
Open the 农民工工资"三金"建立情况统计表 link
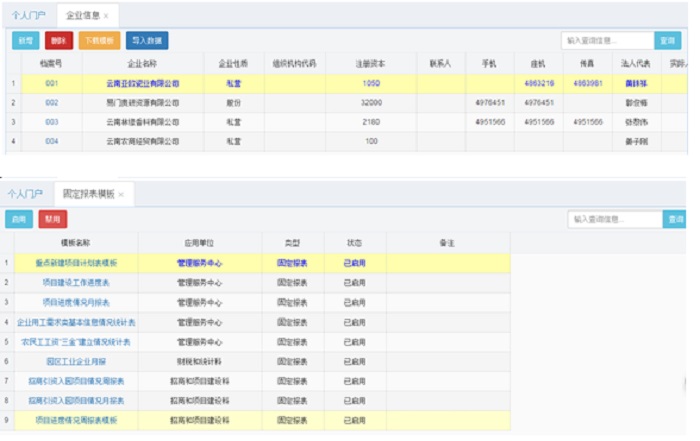pyautogui.click(x=76, y=342)
